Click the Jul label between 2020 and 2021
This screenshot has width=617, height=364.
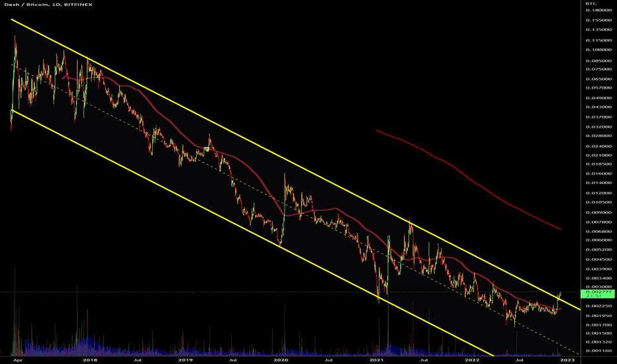click(328, 359)
